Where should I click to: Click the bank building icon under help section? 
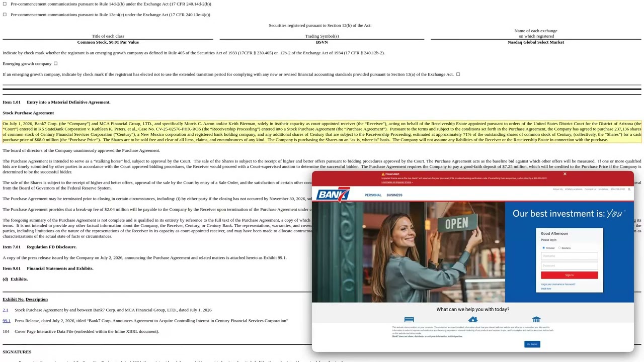coord(536,320)
